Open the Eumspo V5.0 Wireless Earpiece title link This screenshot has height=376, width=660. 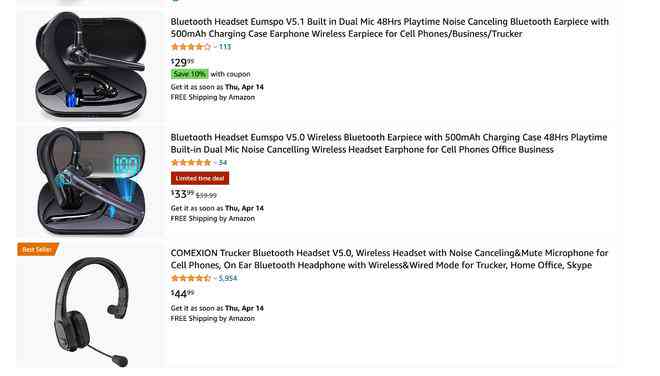(389, 144)
